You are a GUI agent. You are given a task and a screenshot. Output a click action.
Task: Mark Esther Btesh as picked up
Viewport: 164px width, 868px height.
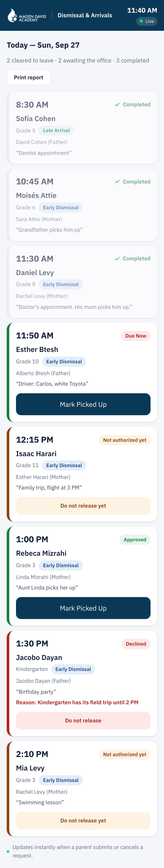[83, 404]
